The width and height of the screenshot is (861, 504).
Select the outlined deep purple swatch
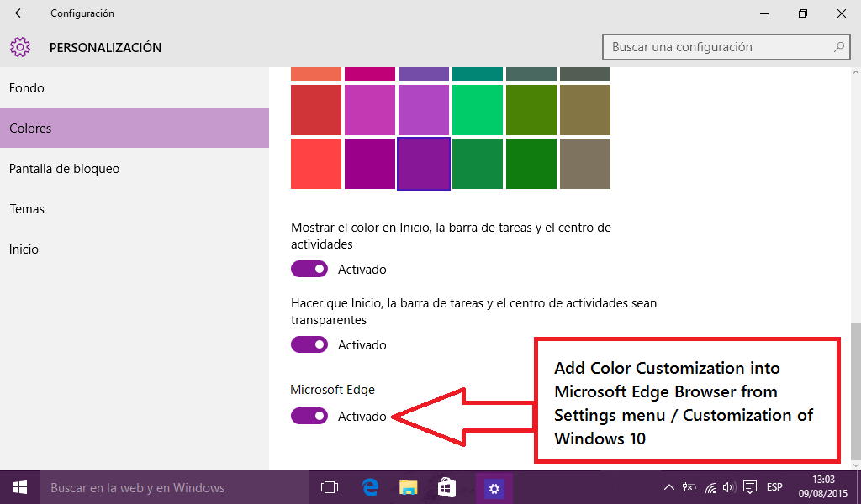(424, 164)
